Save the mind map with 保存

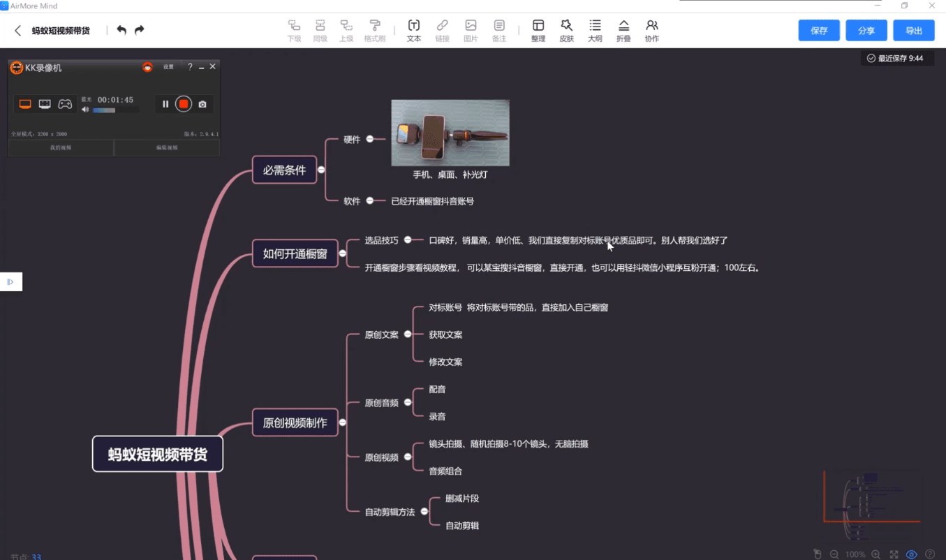click(818, 30)
